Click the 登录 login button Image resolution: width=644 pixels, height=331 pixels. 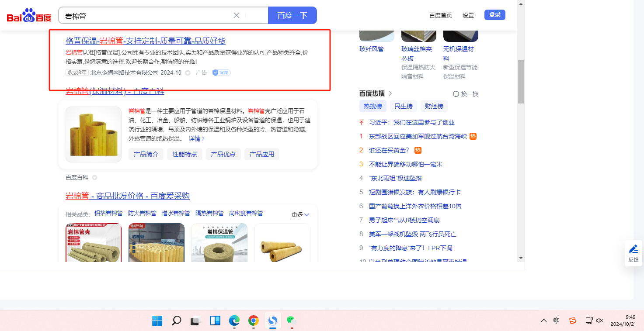point(495,15)
